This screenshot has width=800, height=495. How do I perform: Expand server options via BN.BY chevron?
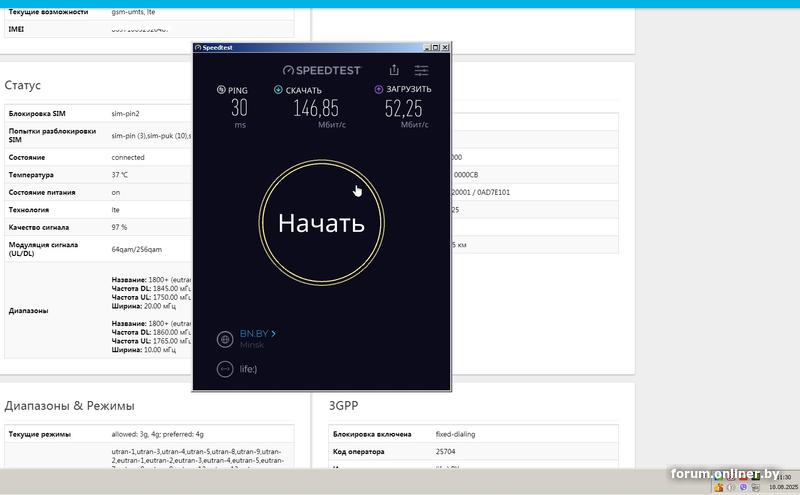coord(273,334)
